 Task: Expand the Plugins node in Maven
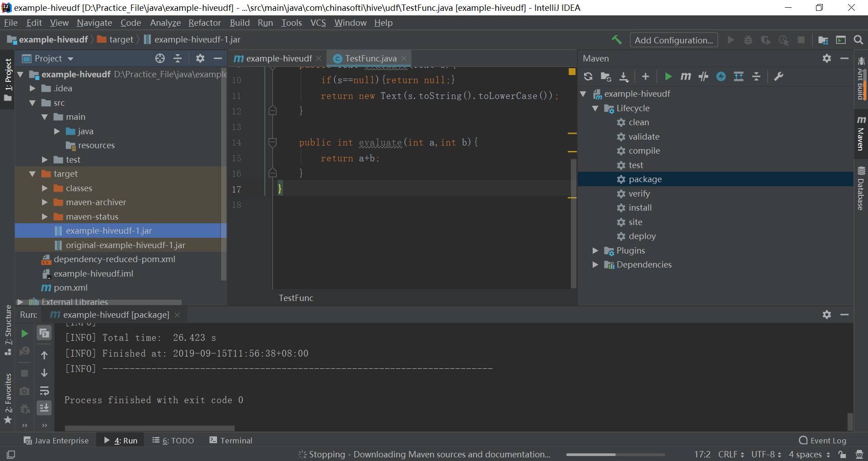coord(595,251)
